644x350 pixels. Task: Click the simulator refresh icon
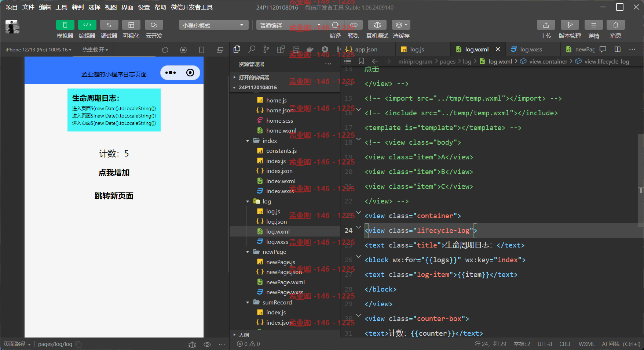[165, 50]
